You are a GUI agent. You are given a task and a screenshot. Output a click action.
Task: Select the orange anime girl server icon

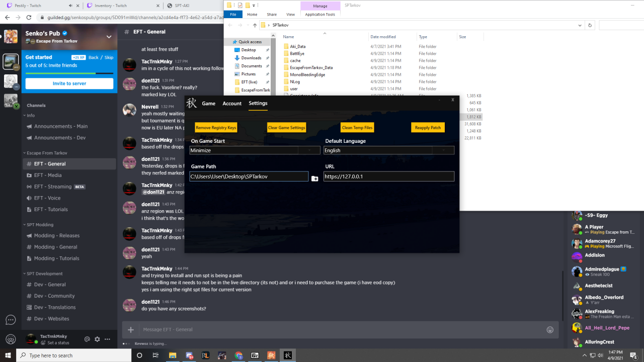(x=11, y=37)
